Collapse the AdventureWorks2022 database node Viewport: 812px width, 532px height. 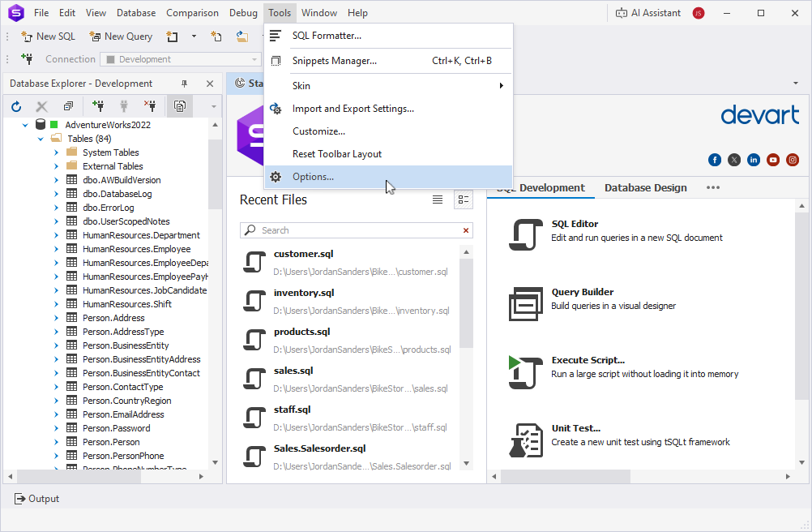(x=25, y=125)
